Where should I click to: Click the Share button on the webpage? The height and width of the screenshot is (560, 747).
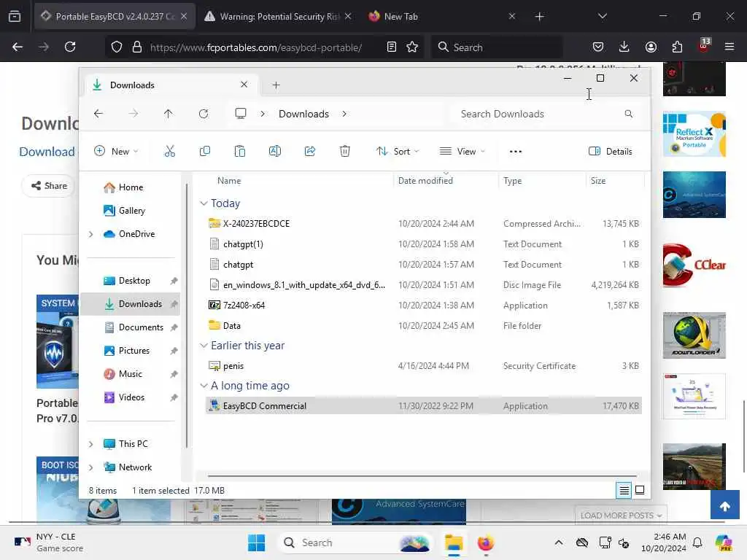click(x=49, y=186)
